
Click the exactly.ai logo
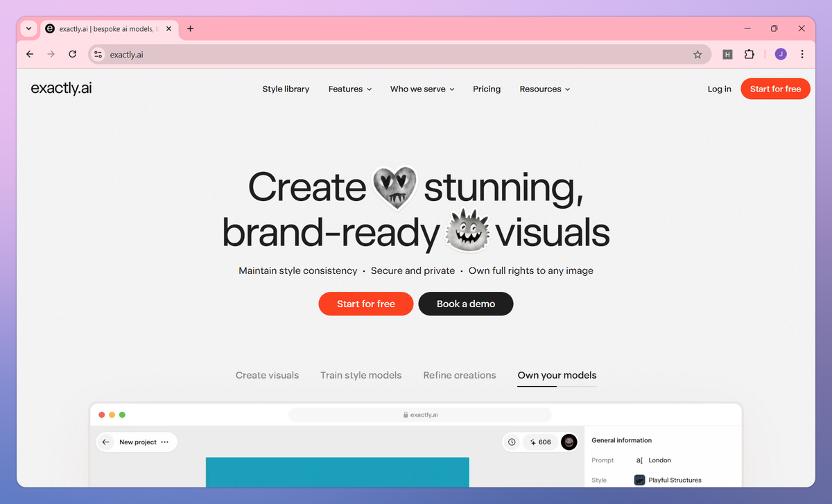coord(62,89)
